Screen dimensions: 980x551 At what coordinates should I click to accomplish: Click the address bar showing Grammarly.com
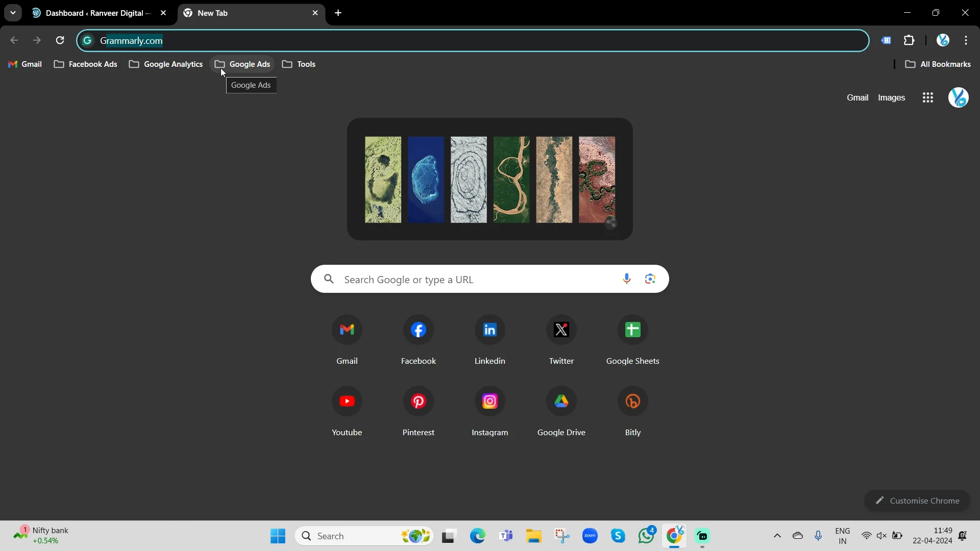[x=473, y=40]
